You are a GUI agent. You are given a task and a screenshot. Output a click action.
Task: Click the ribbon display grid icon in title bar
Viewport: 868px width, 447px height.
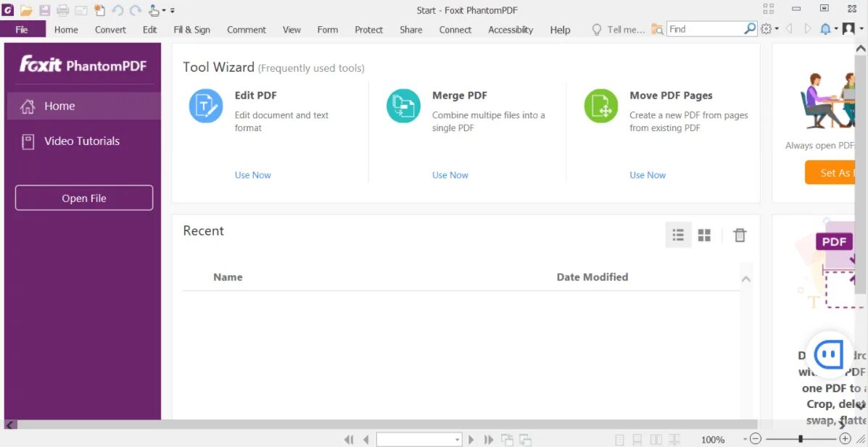pyautogui.click(x=769, y=8)
